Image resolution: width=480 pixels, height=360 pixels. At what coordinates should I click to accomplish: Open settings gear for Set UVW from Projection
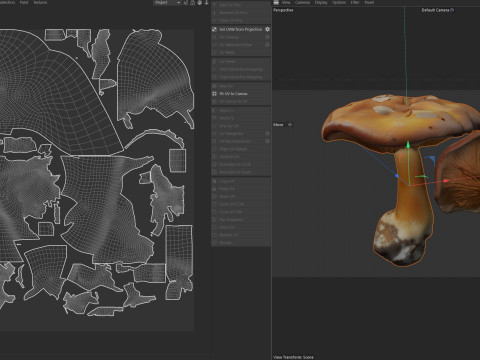coord(267,29)
